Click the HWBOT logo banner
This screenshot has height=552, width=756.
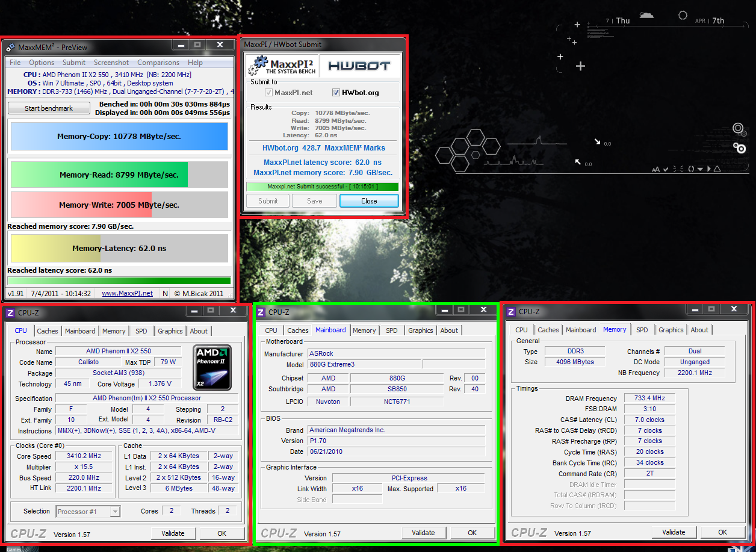click(359, 66)
